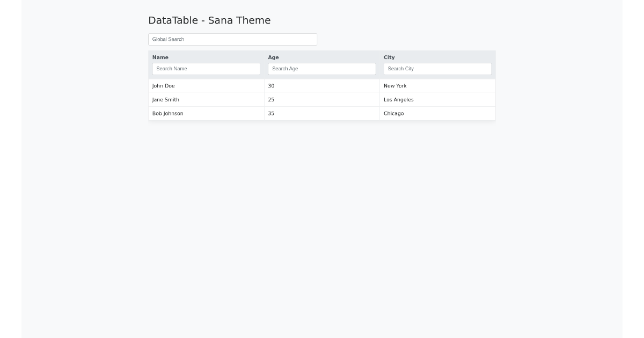This screenshot has width=644, height=338.
Task: Select the John Doe name cell
Action: click(x=164, y=86)
